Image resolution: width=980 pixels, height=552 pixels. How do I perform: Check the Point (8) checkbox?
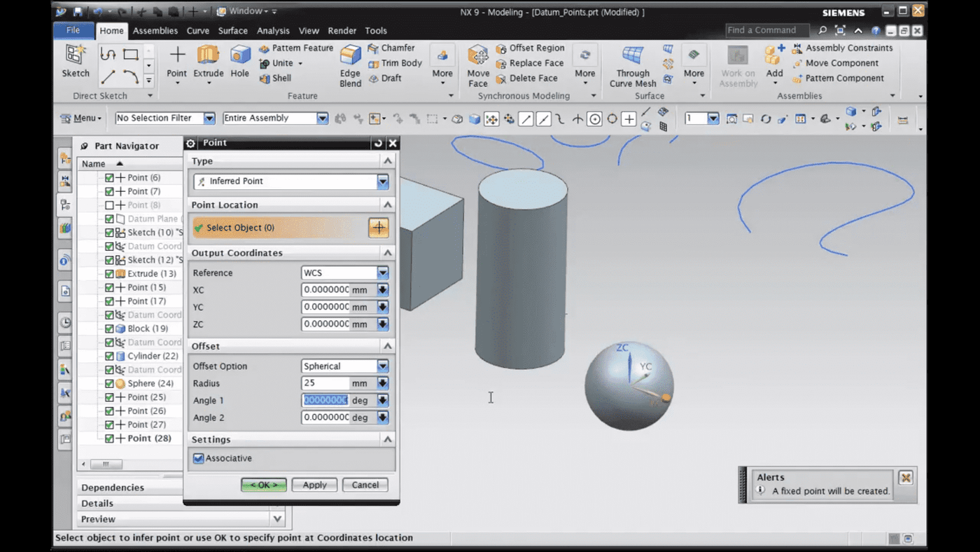[x=109, y=205]
